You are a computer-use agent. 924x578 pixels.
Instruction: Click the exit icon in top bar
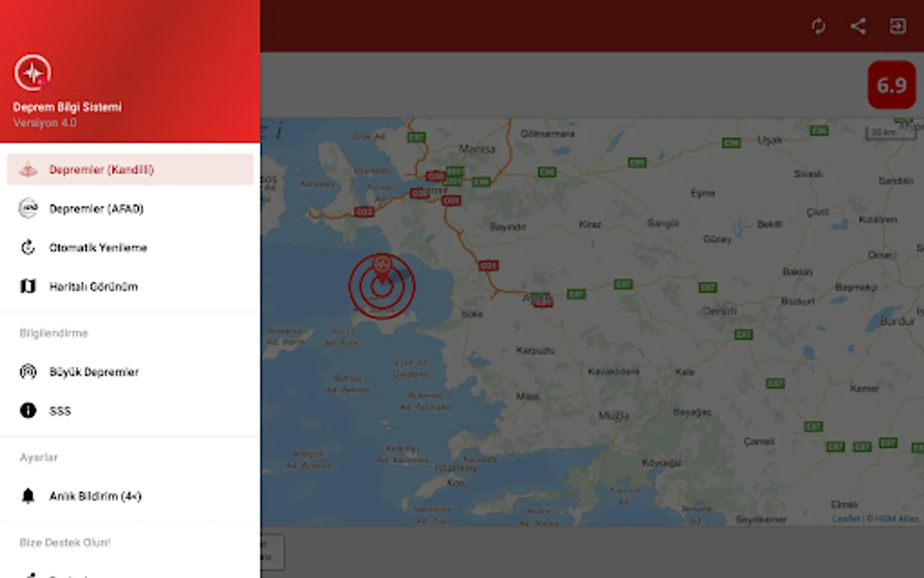tap(898, 26)
